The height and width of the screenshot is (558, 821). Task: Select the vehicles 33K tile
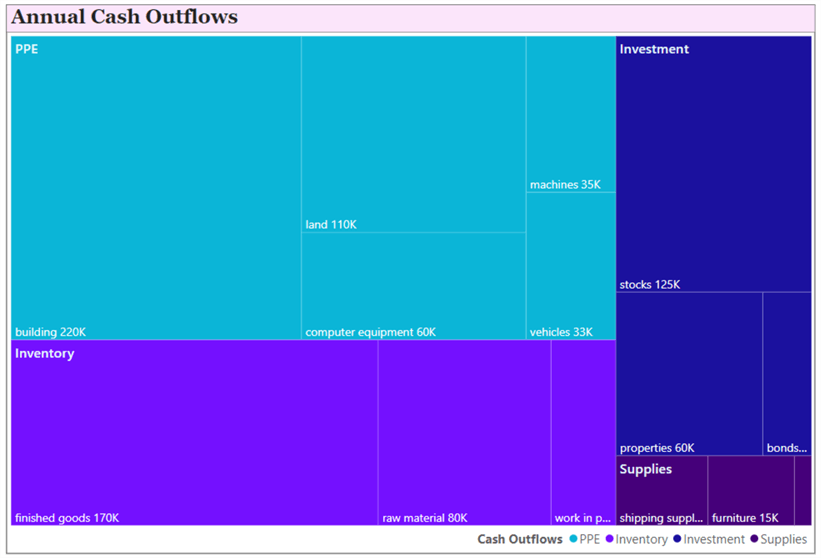[x=571, y=266]
